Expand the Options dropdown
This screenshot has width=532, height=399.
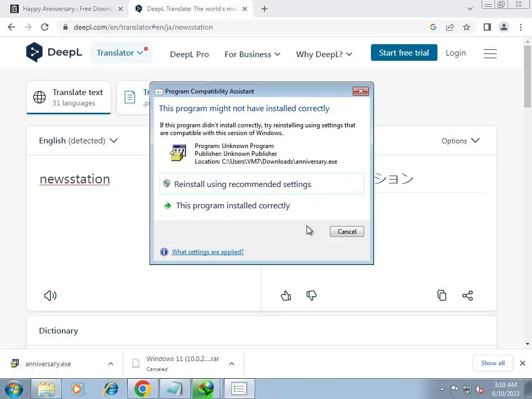[x=460, y=140]
